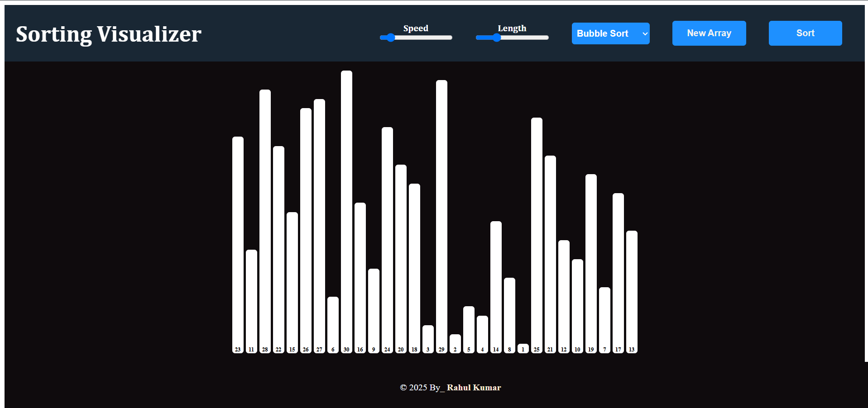
Task: Click the tallest bar labeled 30
Action: [346, 212]
